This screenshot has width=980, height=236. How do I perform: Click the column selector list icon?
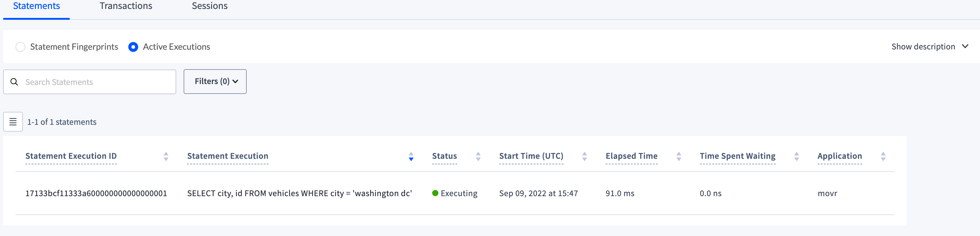coord(13,122)
